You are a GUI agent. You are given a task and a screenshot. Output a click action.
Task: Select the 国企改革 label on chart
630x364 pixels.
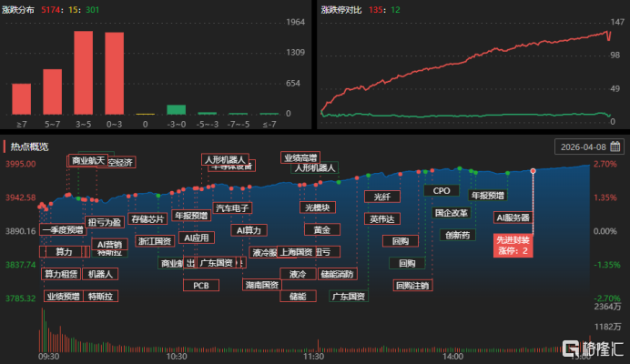(x=452, y=213)
